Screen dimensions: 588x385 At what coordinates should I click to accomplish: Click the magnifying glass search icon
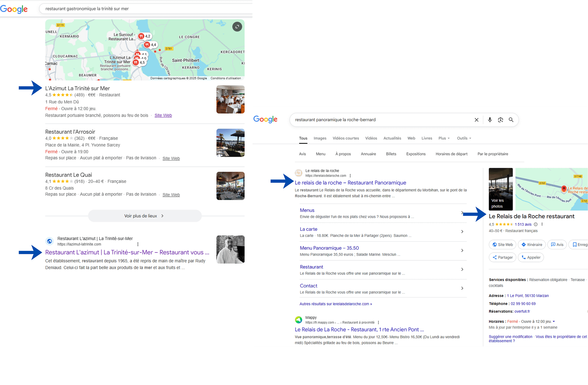click(x=511, y=120)
